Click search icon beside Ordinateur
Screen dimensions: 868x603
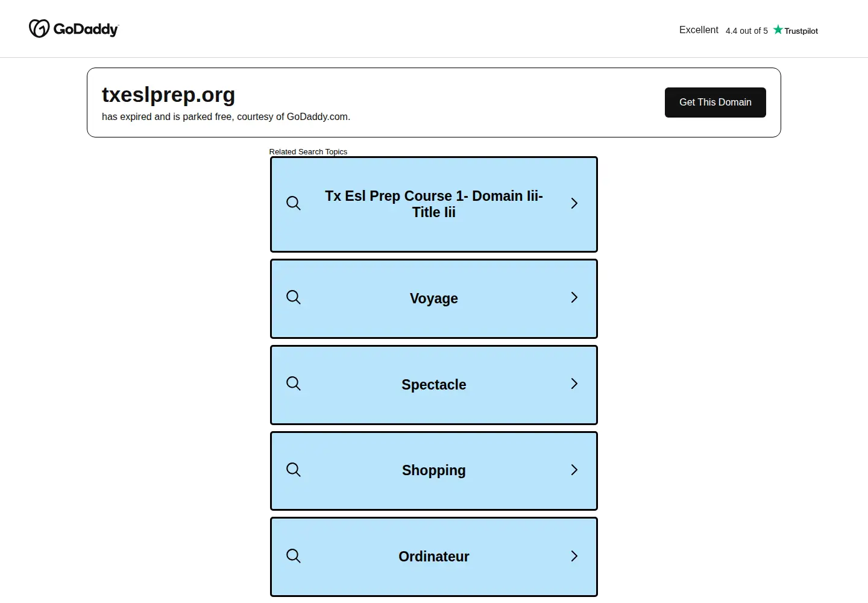coord(294,556)
